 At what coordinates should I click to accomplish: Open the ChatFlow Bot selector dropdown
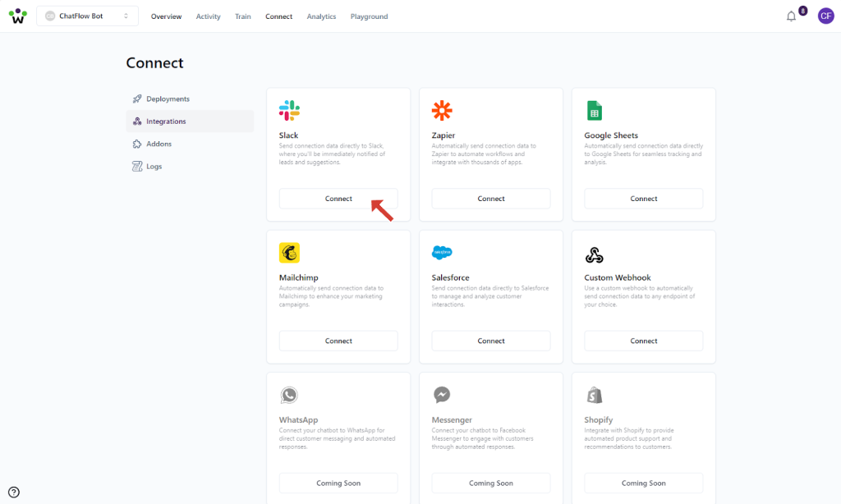pos(87,16)
